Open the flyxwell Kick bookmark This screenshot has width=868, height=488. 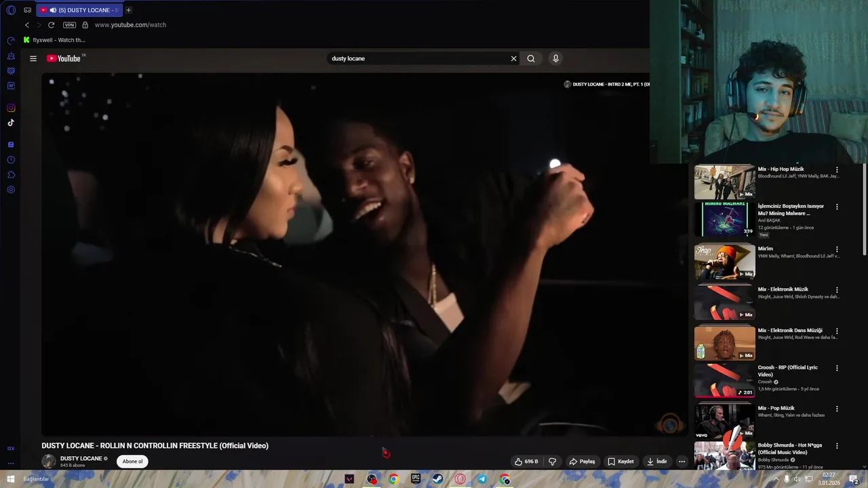coord(54,40)
